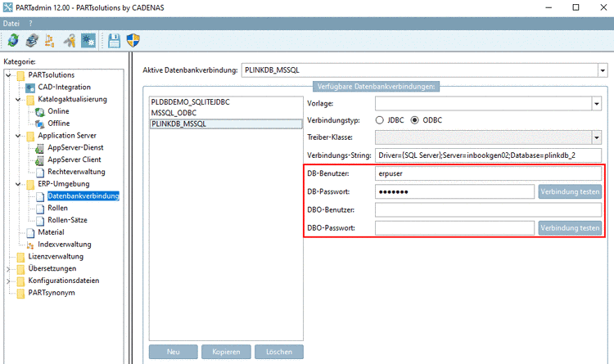Select Rollen-Sätze in the tree

tap(67, 220)
